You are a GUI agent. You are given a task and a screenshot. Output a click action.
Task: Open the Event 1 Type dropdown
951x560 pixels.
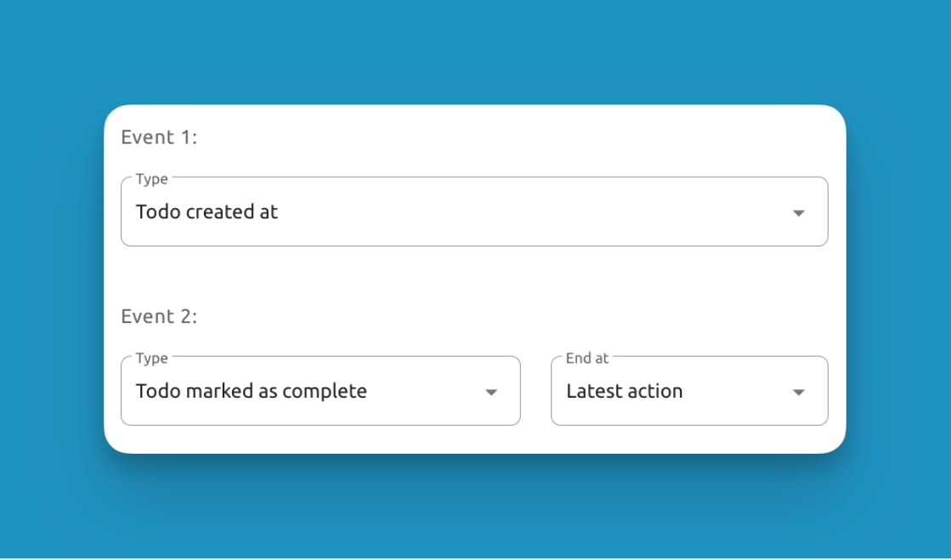(473, 212)
